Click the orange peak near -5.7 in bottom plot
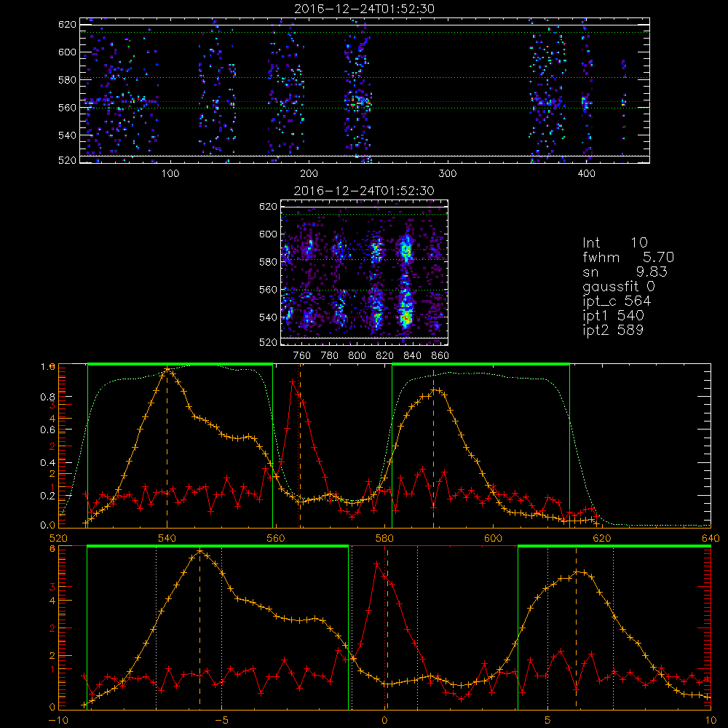 200,550
